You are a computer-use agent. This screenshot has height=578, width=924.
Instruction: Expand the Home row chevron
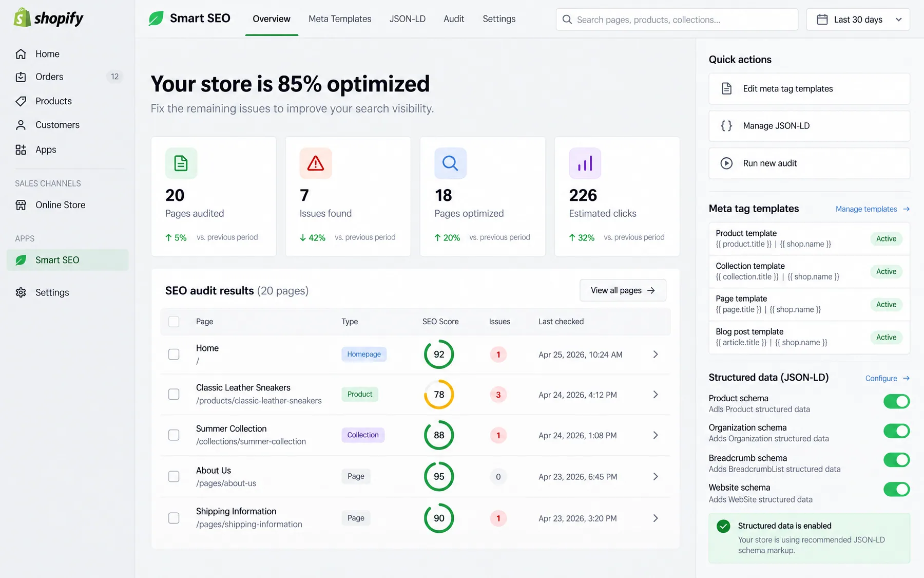[656, 355]
